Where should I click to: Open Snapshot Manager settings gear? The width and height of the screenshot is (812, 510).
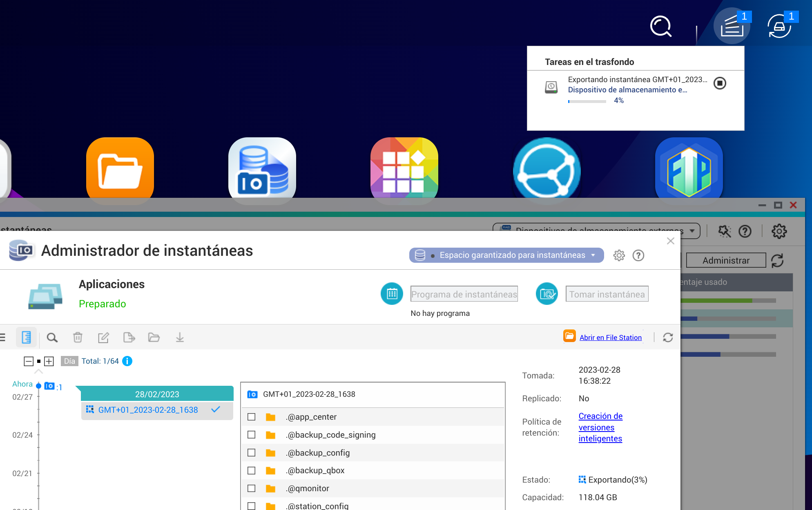619,255
